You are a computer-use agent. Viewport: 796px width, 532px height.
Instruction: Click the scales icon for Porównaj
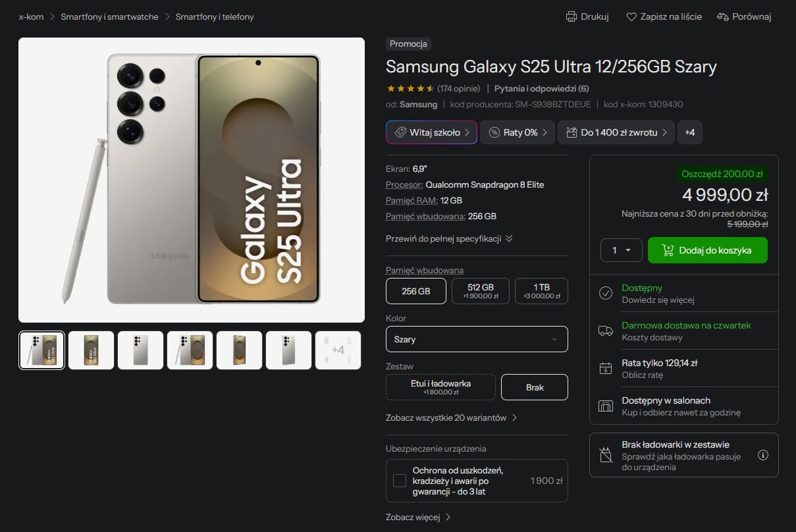pyautogui.click(x=723, y=16)
